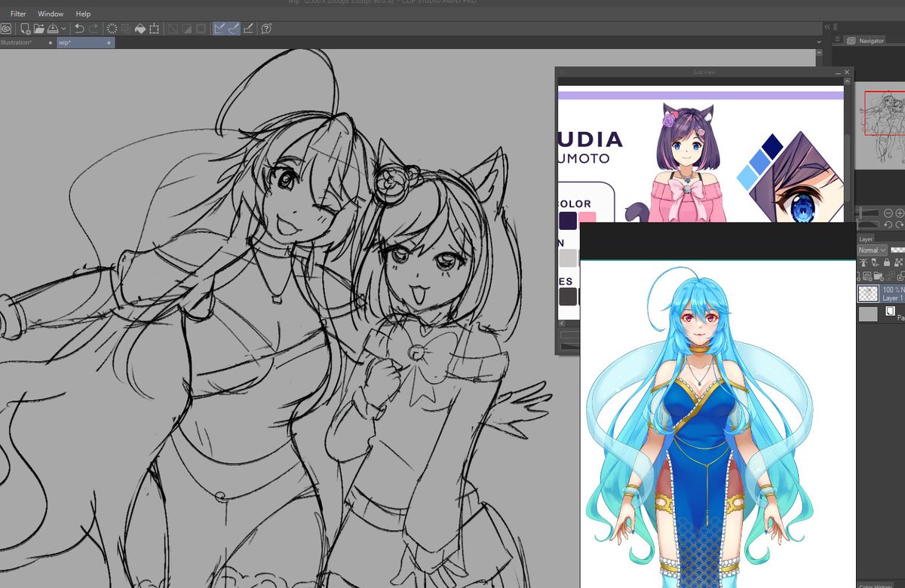Screen dimensions: 905x588
Task: Adjust the Navigator rotation slider
Action: 868,225
